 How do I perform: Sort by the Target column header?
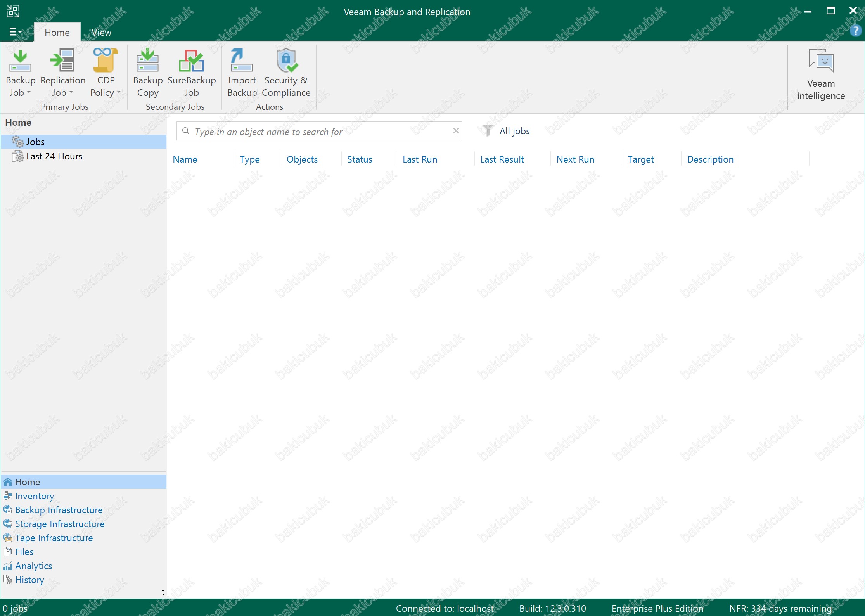640,159
